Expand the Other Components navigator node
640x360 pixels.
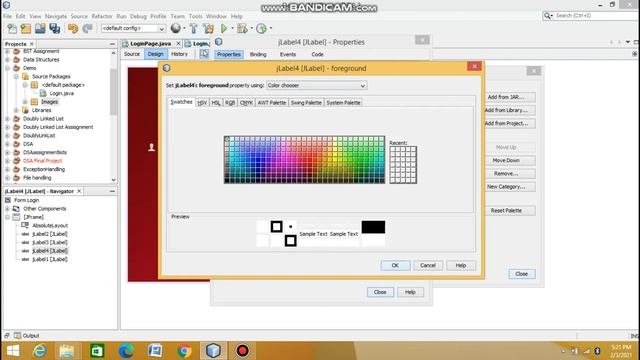point(7,209)
